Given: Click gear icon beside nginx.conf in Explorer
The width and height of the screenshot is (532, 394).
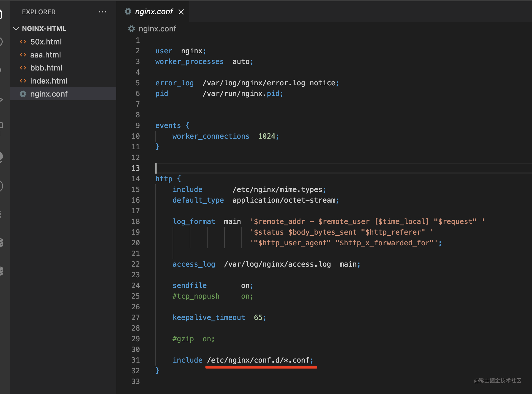Looking at the screenshot, I should 23,94.
